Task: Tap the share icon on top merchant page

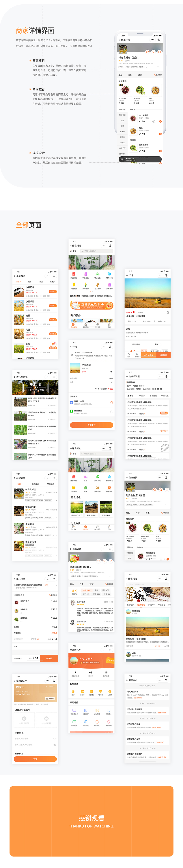Action: [159, 52]
